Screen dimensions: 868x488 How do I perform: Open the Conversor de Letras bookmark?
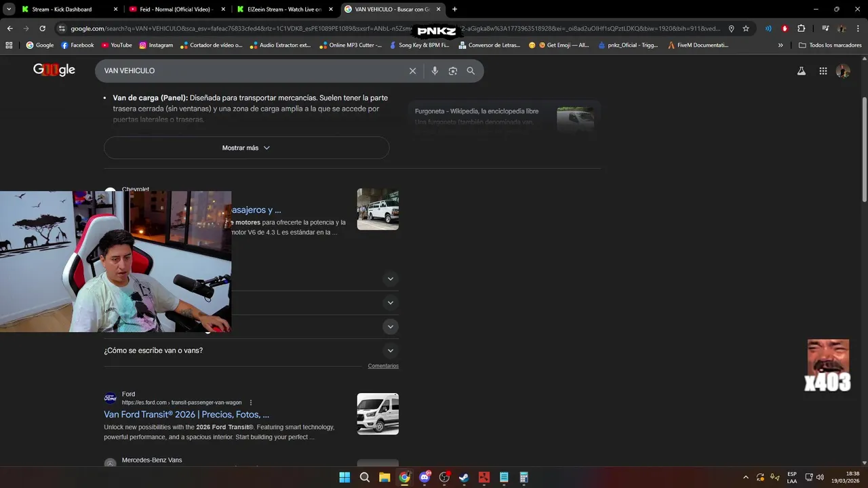tap(489, 45)
